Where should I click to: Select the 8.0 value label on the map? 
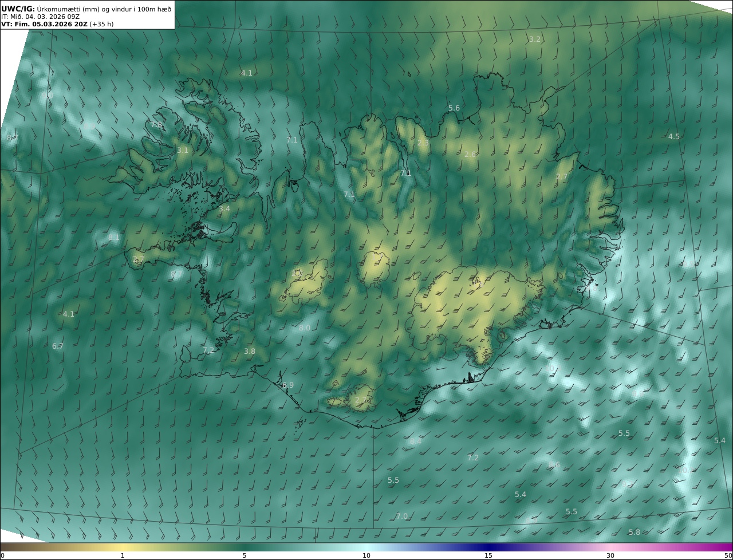[x=304, y=328]
